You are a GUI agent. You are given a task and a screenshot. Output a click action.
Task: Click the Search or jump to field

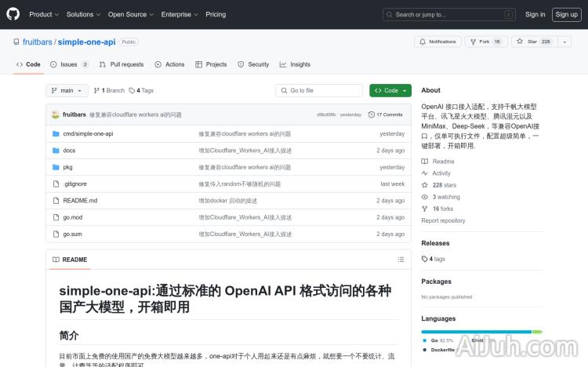[449, 15]
